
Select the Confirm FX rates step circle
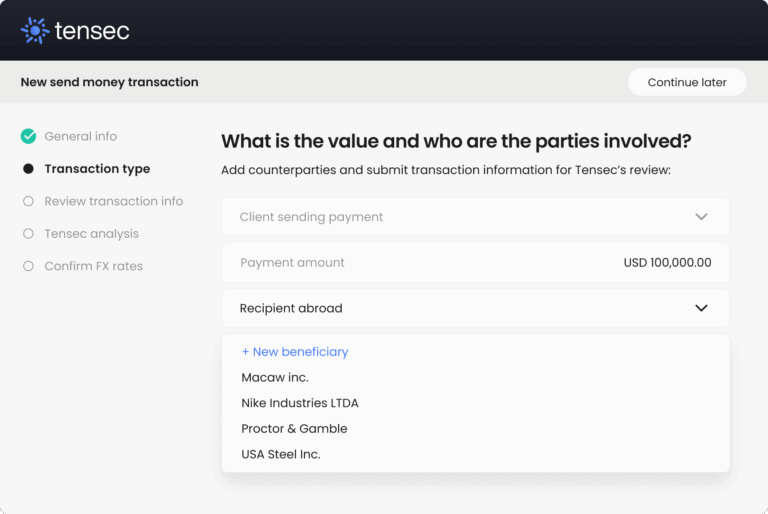(x=28, y=266)
